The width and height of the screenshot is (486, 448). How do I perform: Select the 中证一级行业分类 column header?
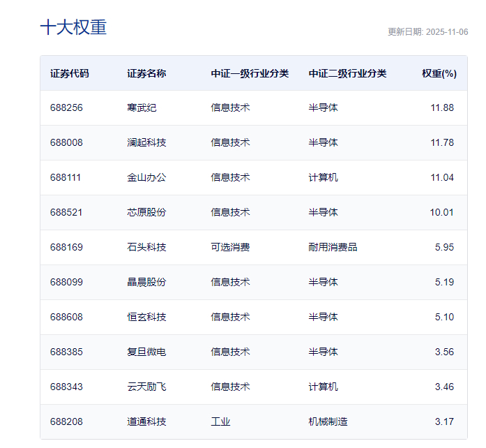coord(250,73)
